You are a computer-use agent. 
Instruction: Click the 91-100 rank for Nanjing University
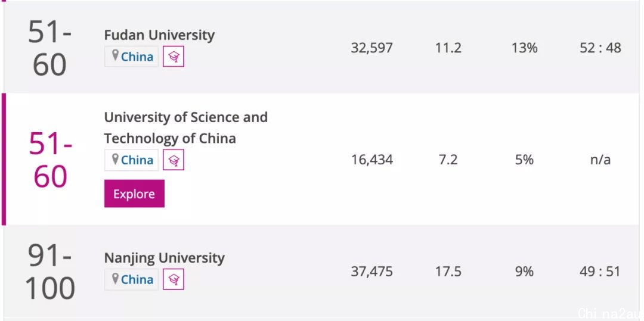tap(50, 272)
